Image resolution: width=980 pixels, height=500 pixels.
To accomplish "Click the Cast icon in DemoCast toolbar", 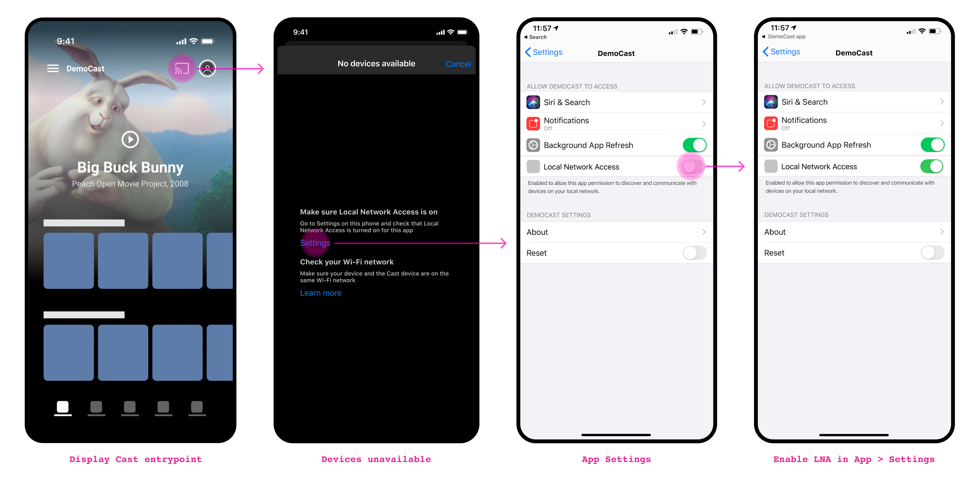I will (182, 68).
